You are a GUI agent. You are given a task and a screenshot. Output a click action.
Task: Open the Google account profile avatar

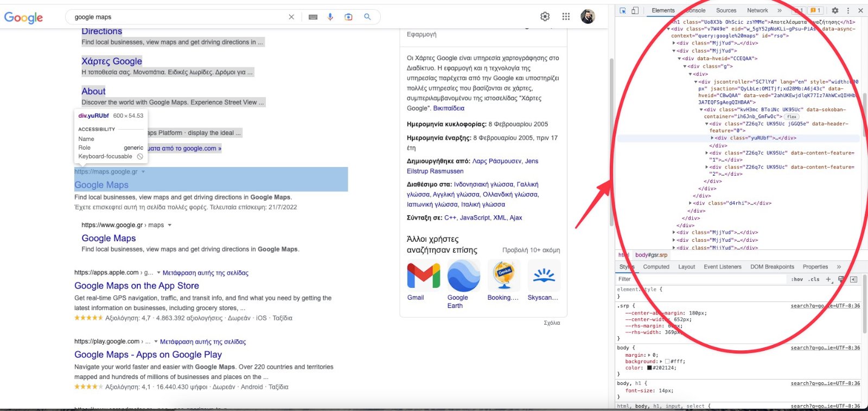click(588, 17)
